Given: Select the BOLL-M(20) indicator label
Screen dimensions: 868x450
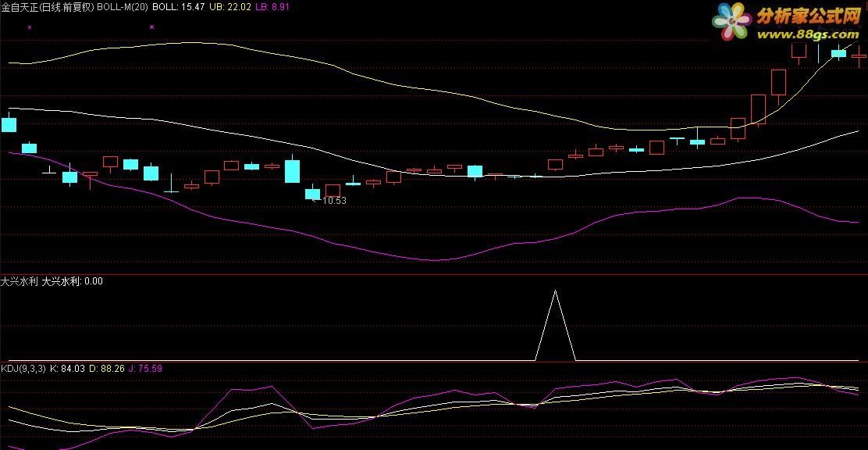Looking at the screenshot, I should point(123,7).
